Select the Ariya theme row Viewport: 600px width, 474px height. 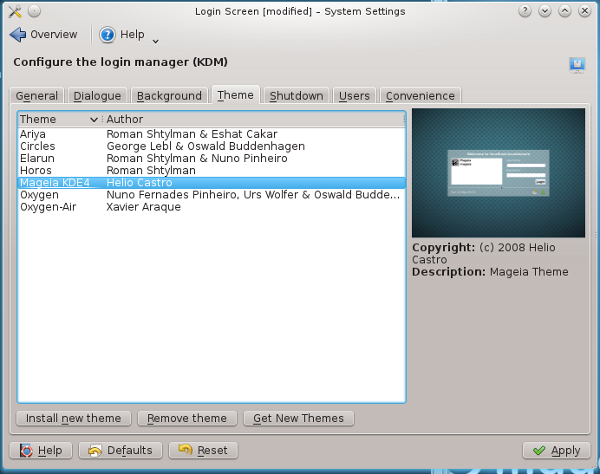(x=212, y=134)
